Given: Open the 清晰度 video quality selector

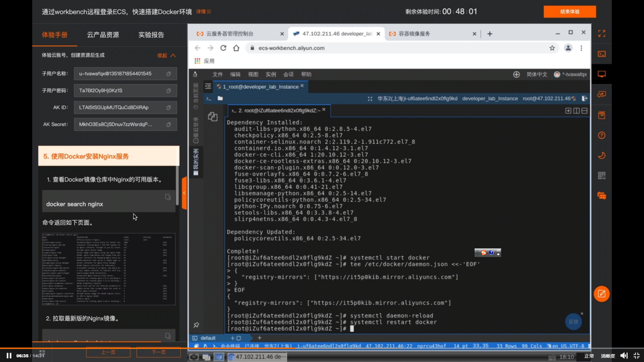Looking at the screenshot, I should click(x=608, y=356).
